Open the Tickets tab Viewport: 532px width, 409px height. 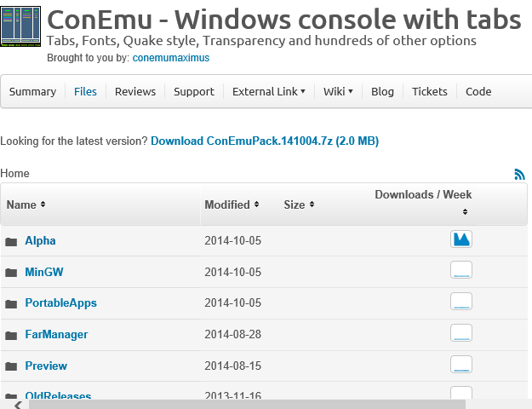point(430,92)
